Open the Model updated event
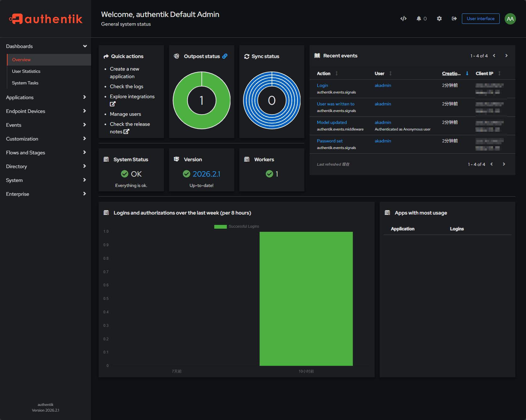The image size is (526, 420). (332, 122)
